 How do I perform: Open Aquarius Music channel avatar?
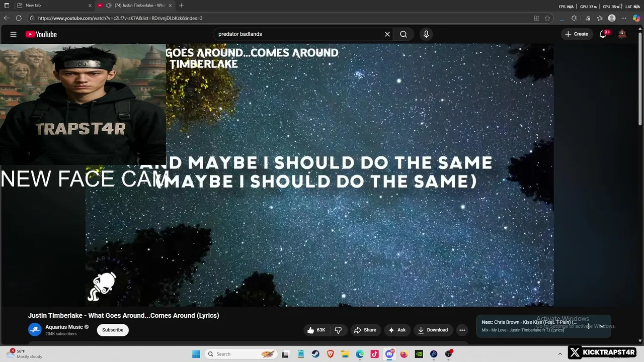pyautogui.click(x=35, y=330)
